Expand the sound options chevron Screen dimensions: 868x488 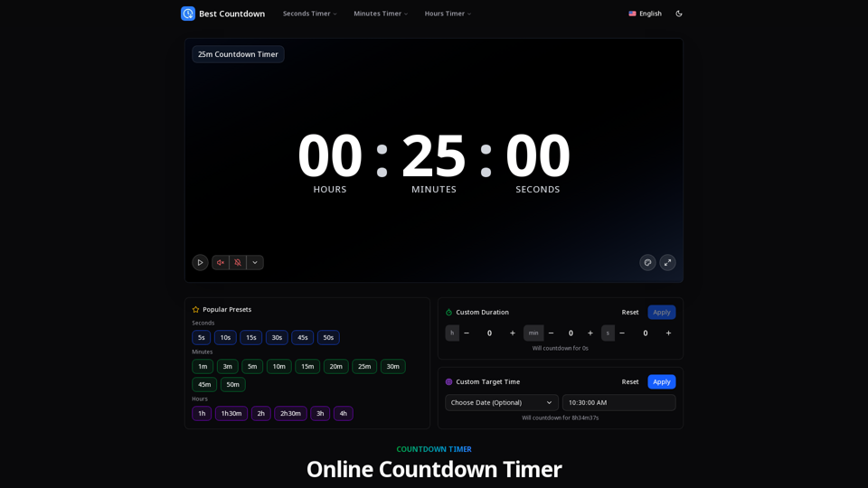pyautogui.click(x=255, y=262)
